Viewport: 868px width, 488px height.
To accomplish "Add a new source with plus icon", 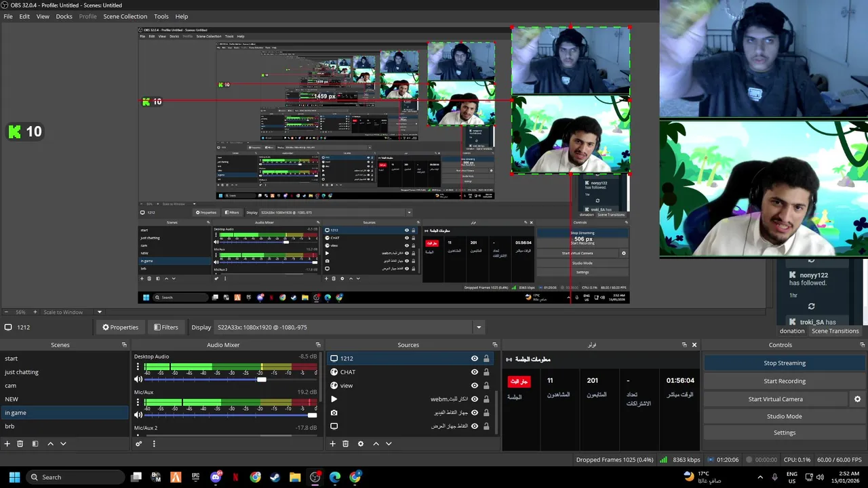I will tap(332, 444).
